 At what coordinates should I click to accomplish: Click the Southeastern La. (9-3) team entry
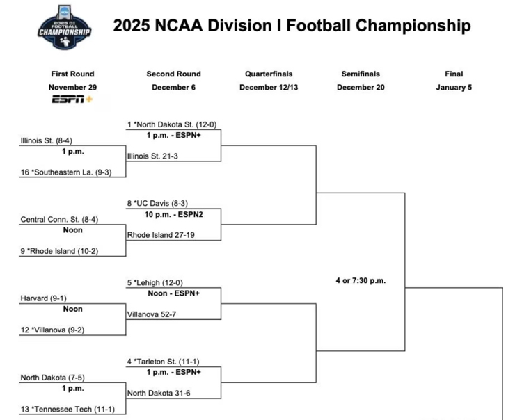[65, 172]
